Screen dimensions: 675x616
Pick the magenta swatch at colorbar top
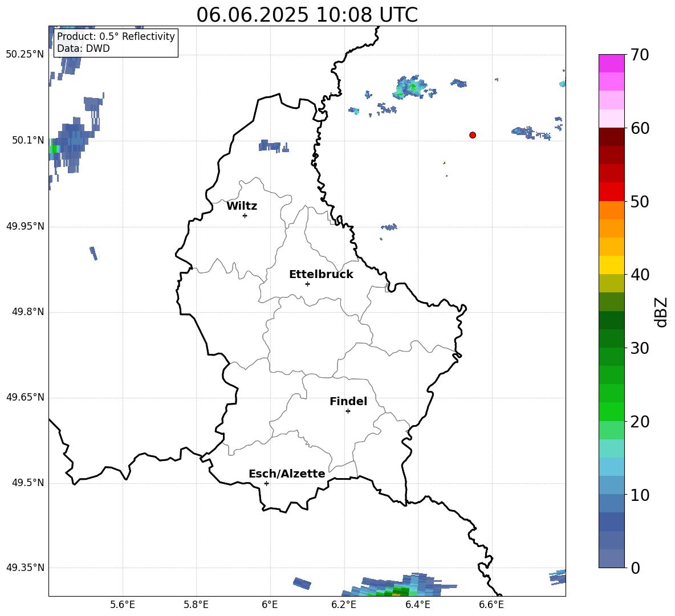611,64
